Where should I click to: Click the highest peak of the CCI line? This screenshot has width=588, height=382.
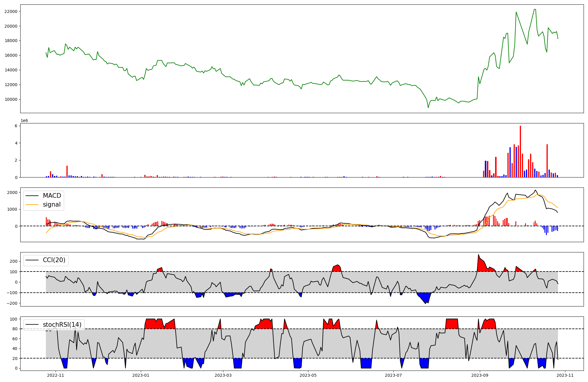tap(478, 255)
